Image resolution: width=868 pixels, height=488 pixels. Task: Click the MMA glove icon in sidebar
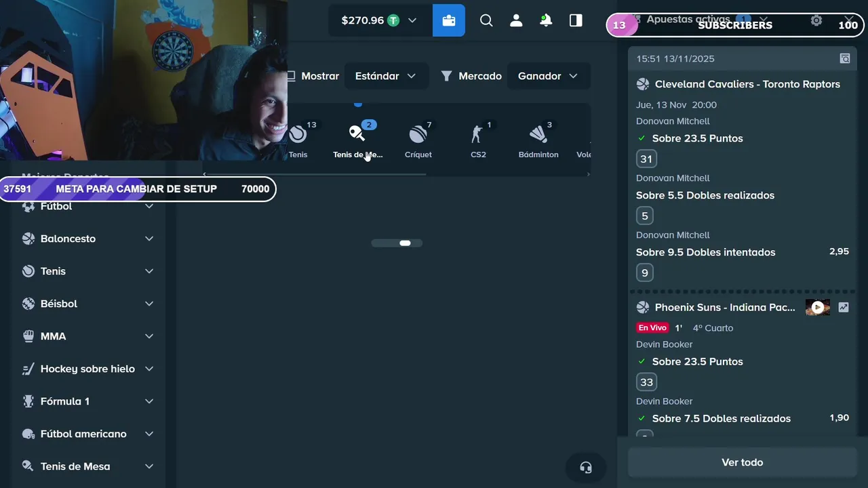(x=28, y=336)
